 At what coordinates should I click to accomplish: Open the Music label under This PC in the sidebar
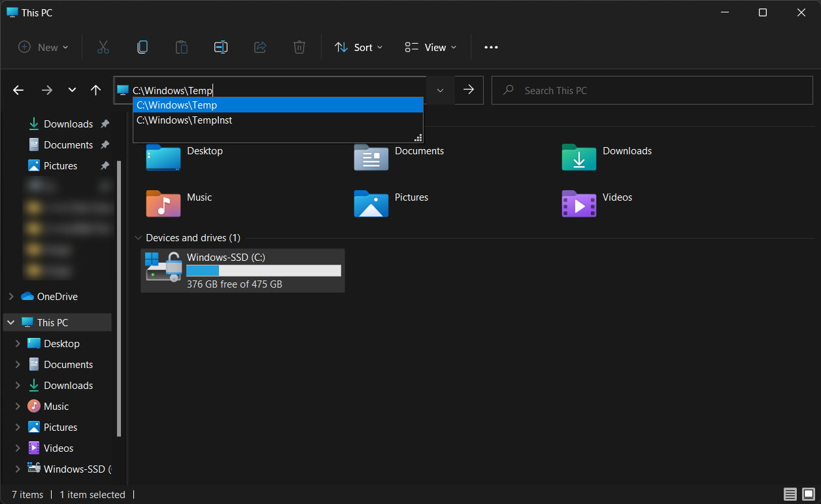pos(56,406)
